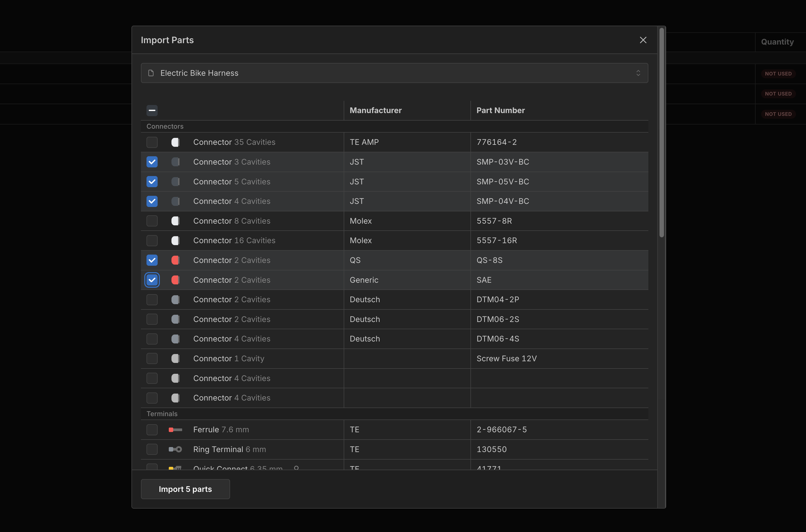Click the dropdown chevron arrows on harness selector
806x532 pixels.
[x=638, y=73]
